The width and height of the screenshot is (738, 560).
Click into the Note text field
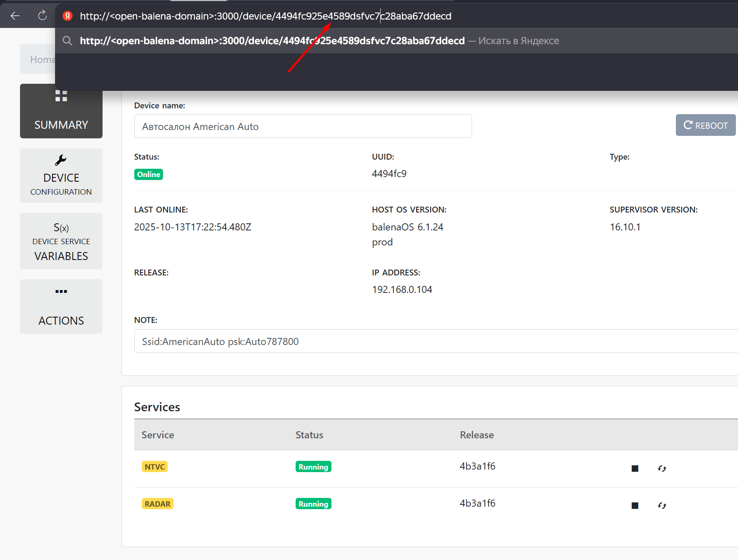pos(434,341)
